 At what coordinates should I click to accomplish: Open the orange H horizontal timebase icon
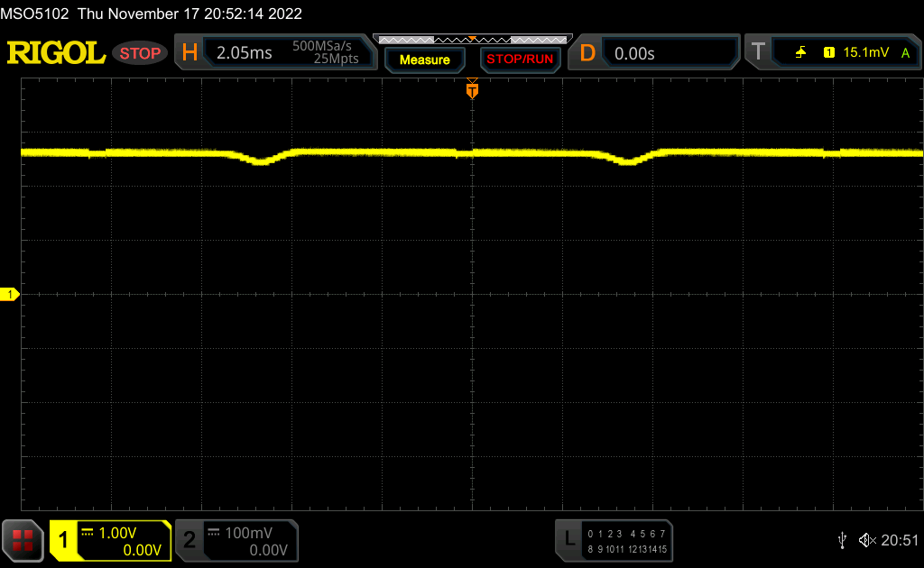[x=189, y=53]
